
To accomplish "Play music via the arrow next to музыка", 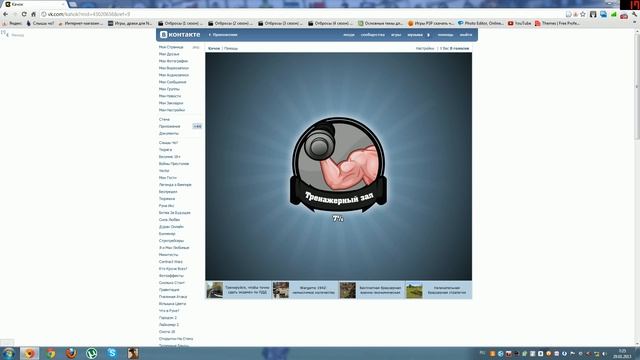I will point(428,35).
